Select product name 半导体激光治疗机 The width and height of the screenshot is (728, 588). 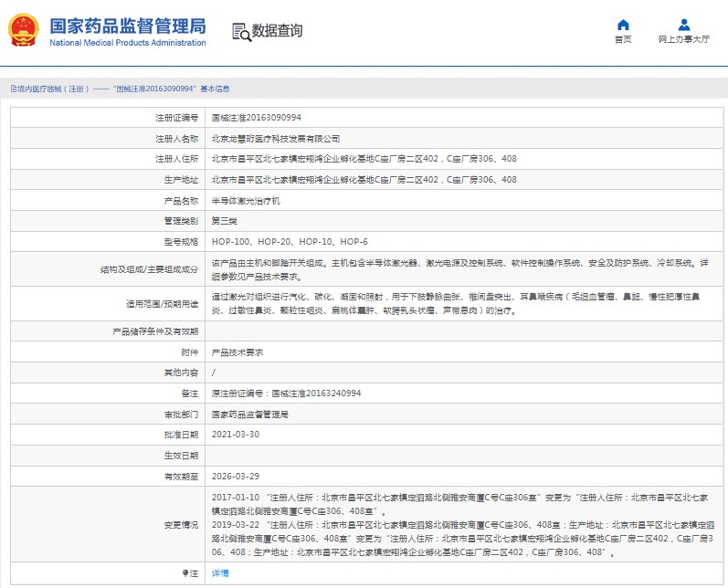tap(246, 201)
